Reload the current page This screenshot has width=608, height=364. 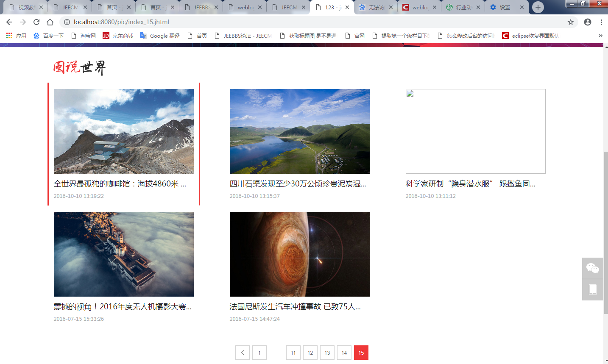coord(36,22)
